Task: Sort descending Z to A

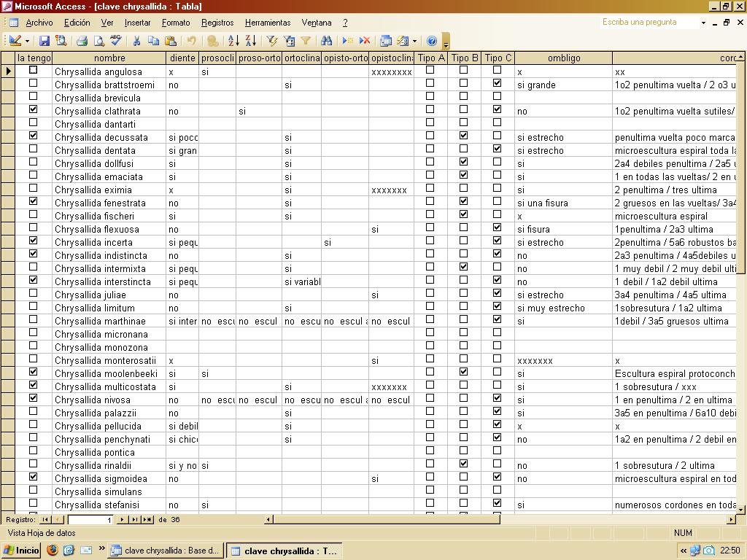Action: tap(251, 41)
